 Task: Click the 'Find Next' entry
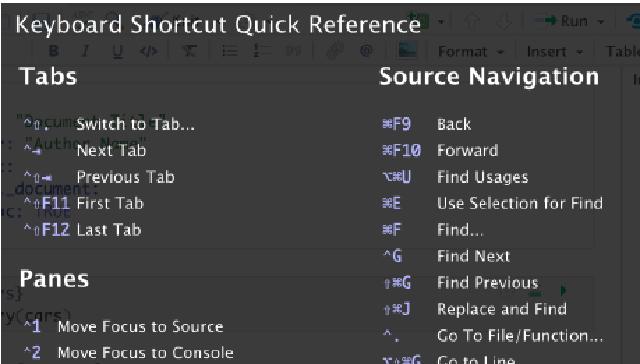[x=473, y=256]
